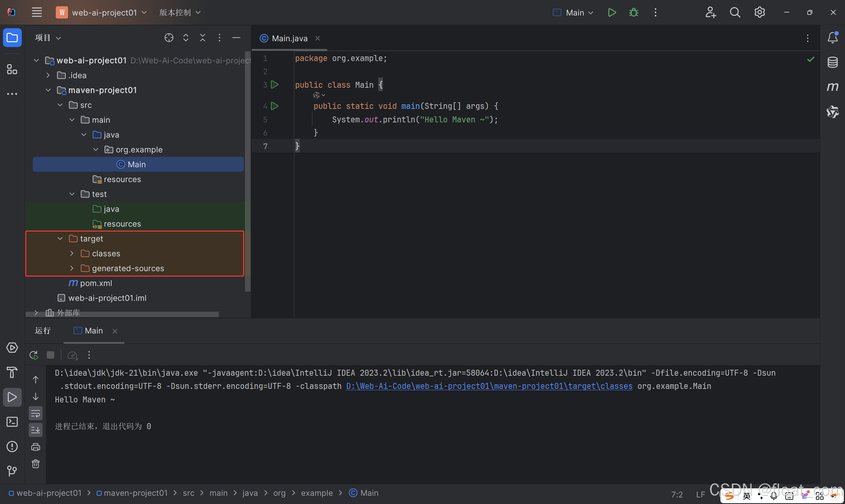
Task: Open the Problems tool window
Action: [12, 446]
